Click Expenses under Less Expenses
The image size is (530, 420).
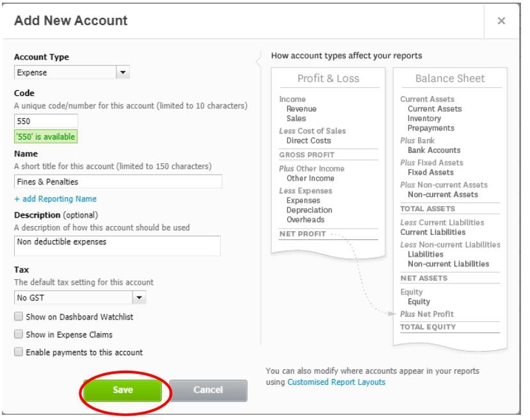303,200
